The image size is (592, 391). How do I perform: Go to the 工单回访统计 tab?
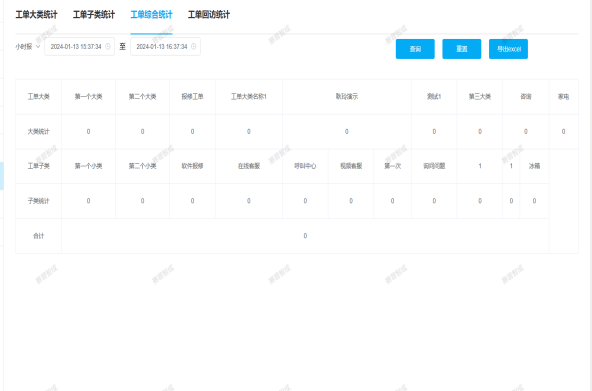[209, 15]
